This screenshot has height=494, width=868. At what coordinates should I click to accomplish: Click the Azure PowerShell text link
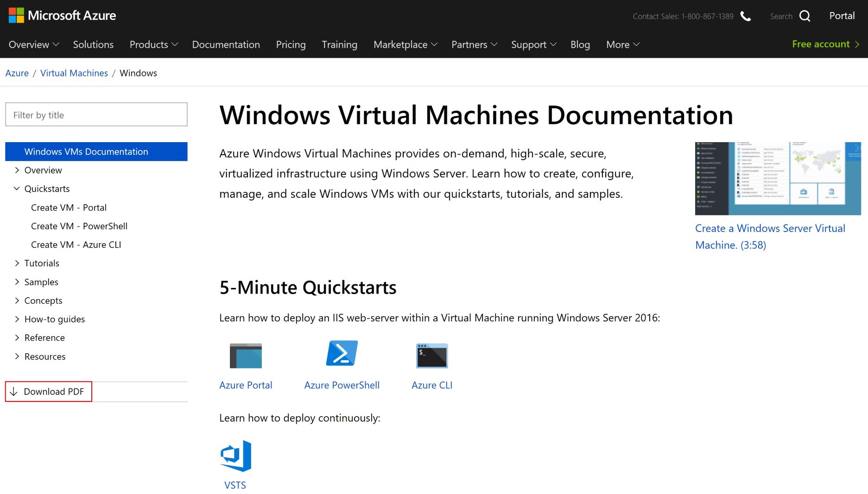(x=342, y=385)
